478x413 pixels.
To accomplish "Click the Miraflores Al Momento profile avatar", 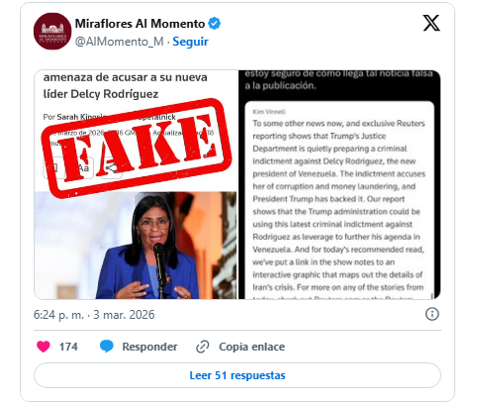I will pos(52,31).
